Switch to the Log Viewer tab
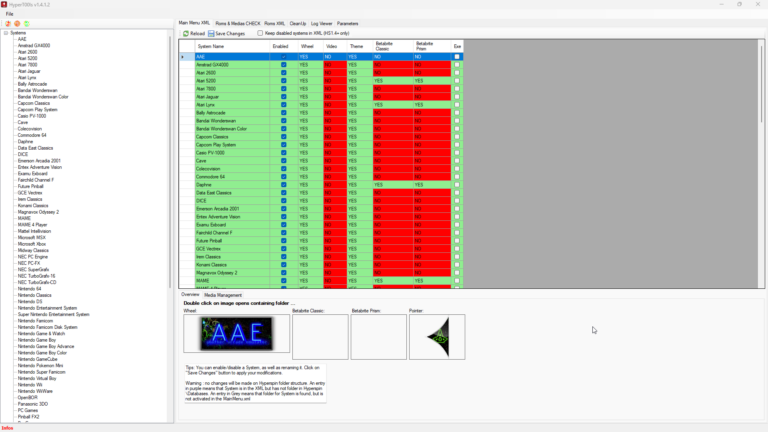768x432 pixels. [321, 24]
